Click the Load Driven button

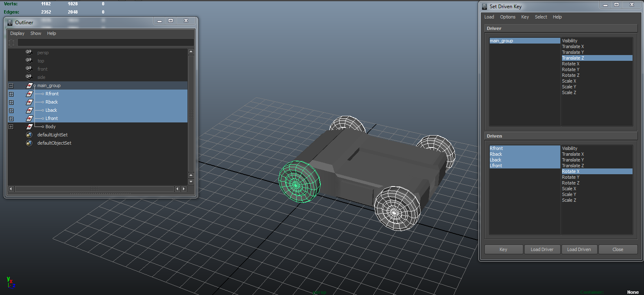[x=579, y=249]
